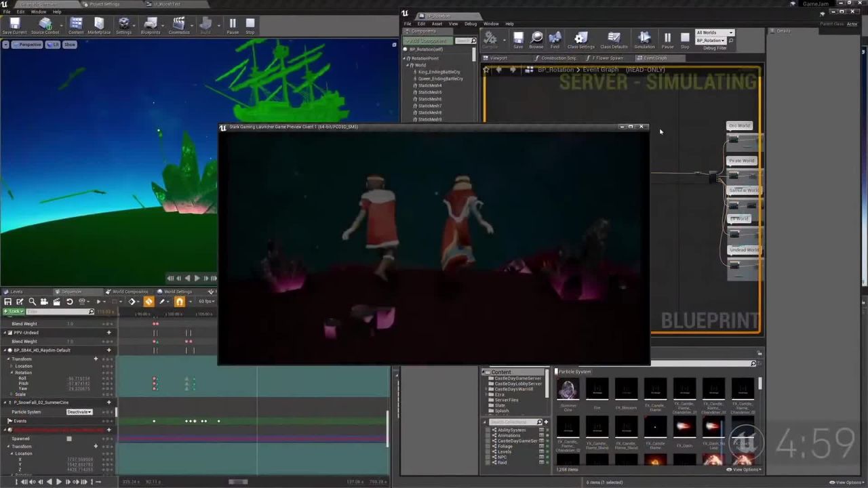This screenshot has width=868, height=488.
Task: Click Stop in the blueprint editor toolbar
Action: coord(685,41)
